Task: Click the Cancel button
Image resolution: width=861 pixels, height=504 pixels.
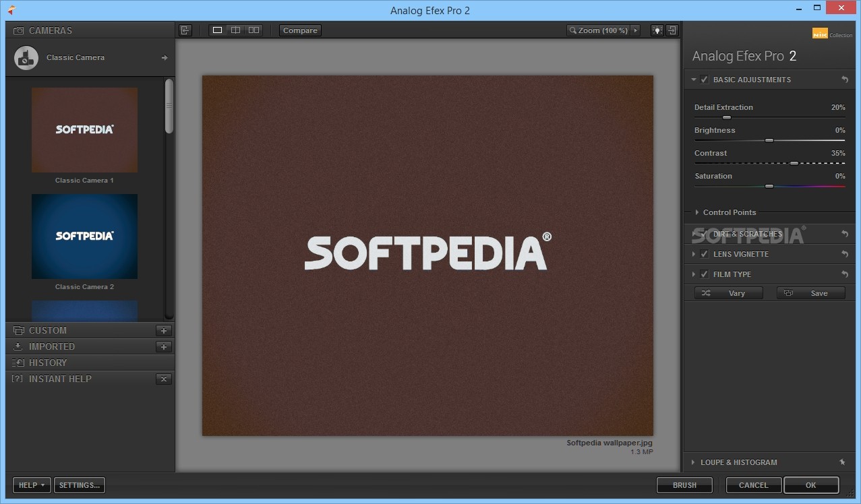Action: point(754,485)
